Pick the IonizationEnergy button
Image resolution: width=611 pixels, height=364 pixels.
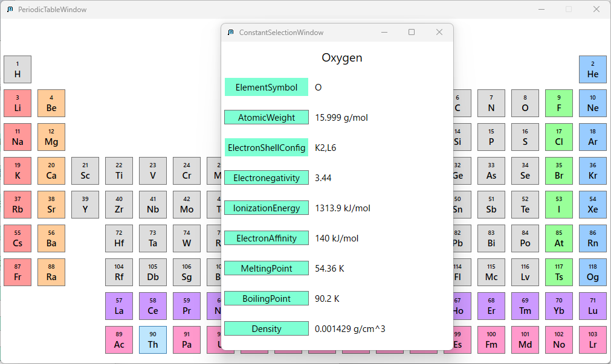267,208
